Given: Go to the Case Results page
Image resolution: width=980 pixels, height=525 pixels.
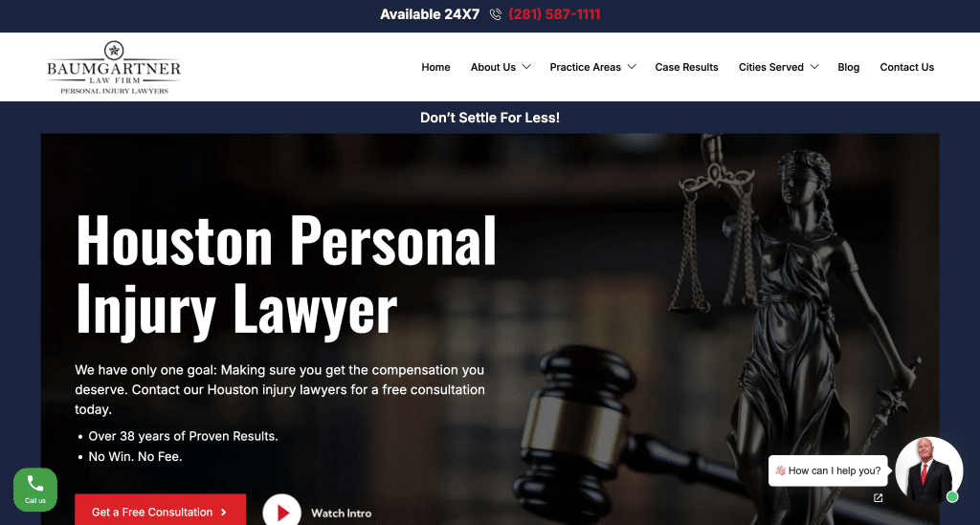Looking at the screenshot, I should point(686,67).
